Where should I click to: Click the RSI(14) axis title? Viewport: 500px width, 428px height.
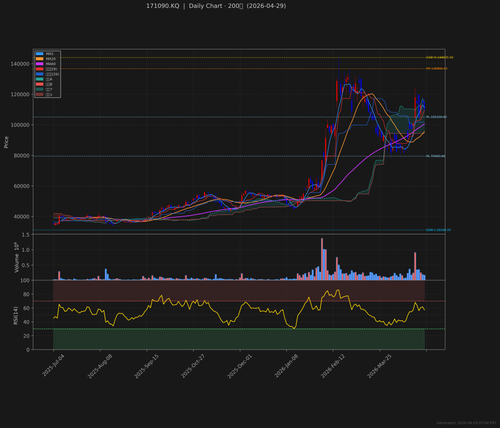(x=15, y=316)
